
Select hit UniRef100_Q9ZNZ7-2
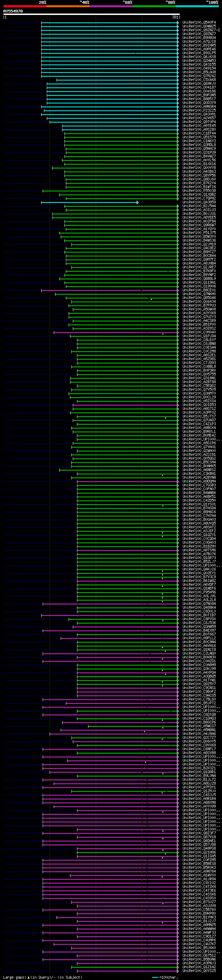pos(201,30)
